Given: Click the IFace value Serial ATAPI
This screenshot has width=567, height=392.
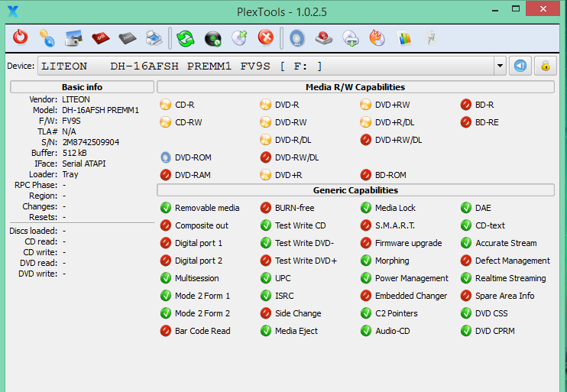Looking at the screenshot, I should click(84, 164).
